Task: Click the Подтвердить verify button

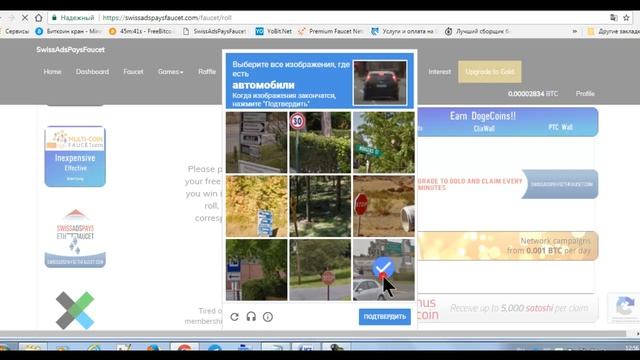Action: (384, 317)
